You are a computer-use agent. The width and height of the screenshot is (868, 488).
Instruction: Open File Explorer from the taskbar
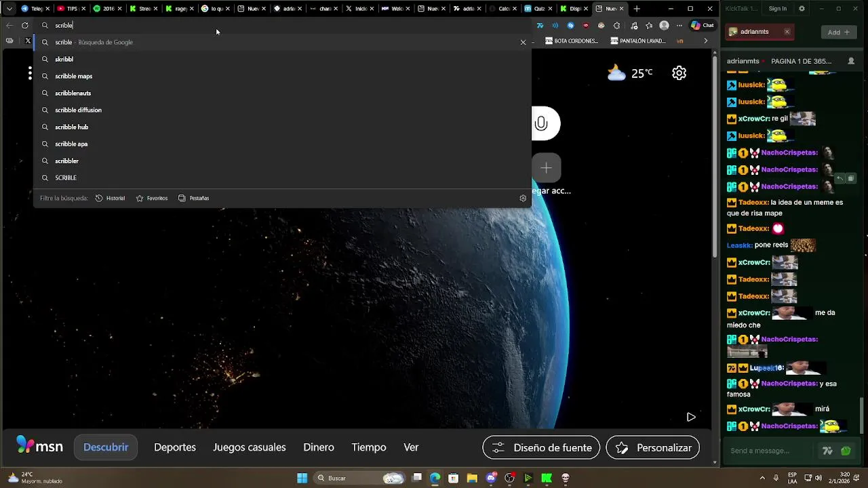tap(472, 478)
